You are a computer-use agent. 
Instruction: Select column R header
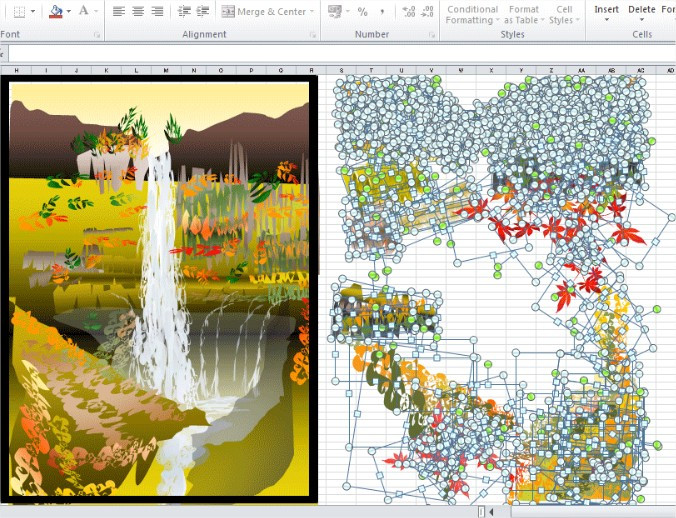(311, 70)
